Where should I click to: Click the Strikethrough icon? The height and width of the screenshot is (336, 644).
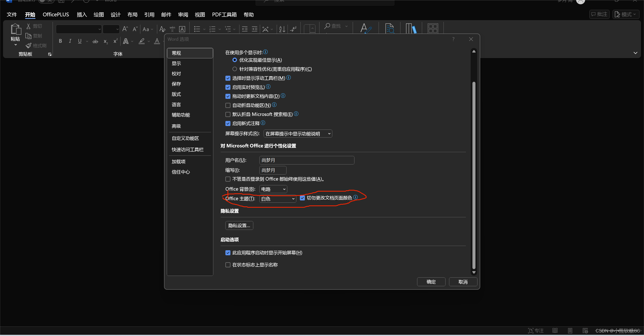coord(95,41)
